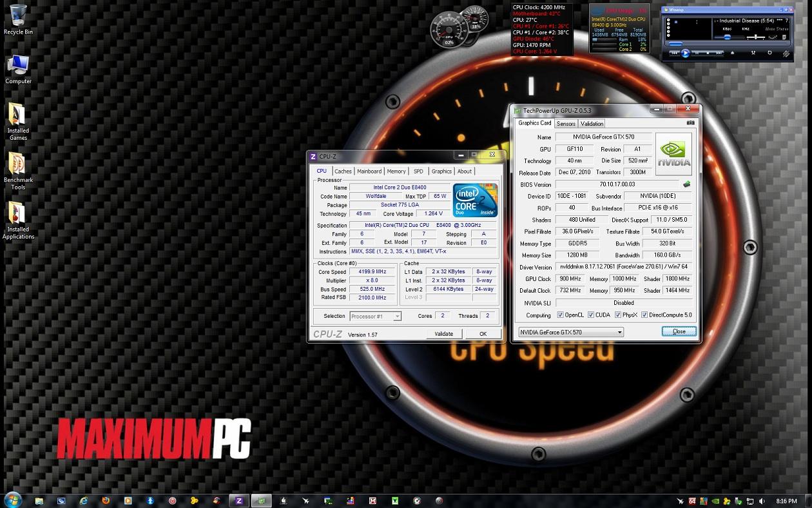Click the taskbar clock showing 8:16 PM
Viewport: 812px width, 508px height.
point(786,501)
